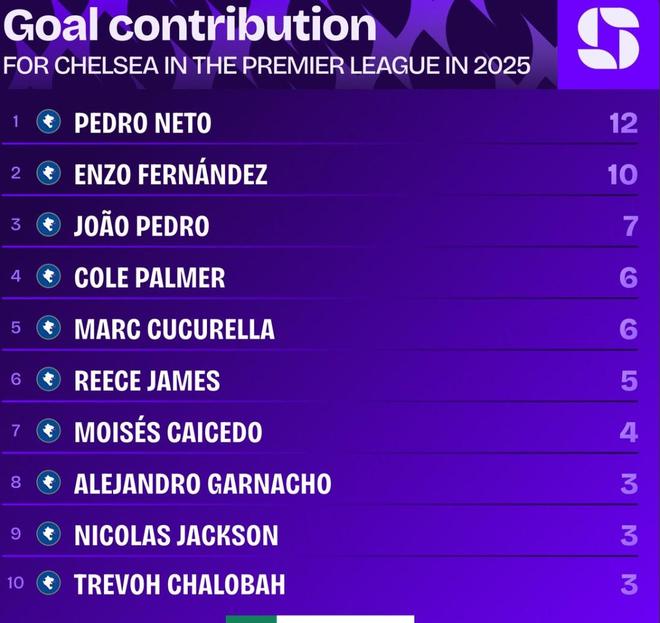Click rank number 6 beside Reece James
The height and width of the screenshot is (623, 660).
[x=15, y=380]
